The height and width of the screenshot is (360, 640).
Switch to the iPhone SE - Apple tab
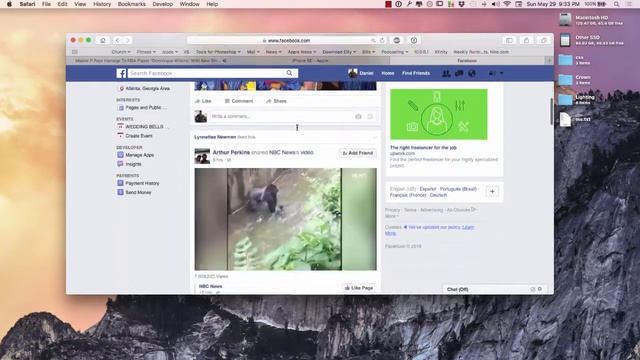click(310, 61)
